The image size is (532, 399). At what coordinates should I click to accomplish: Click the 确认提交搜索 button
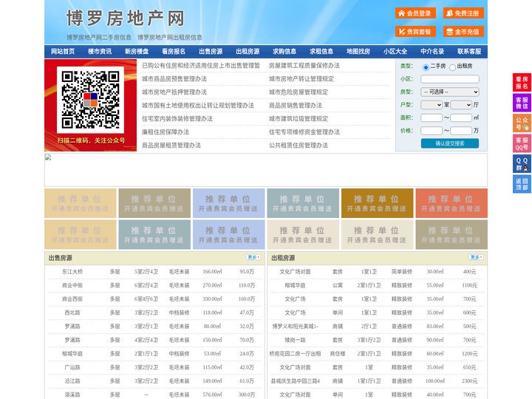(x=450, y=143)
